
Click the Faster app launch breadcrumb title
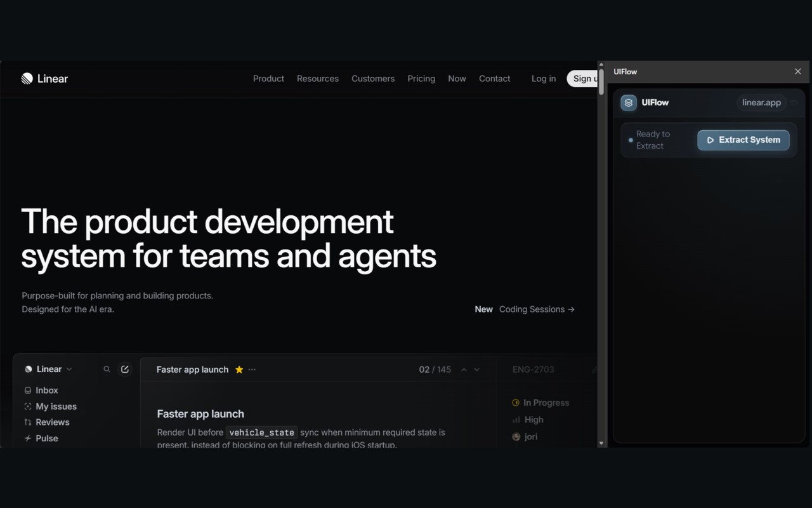tap(192, 370)
